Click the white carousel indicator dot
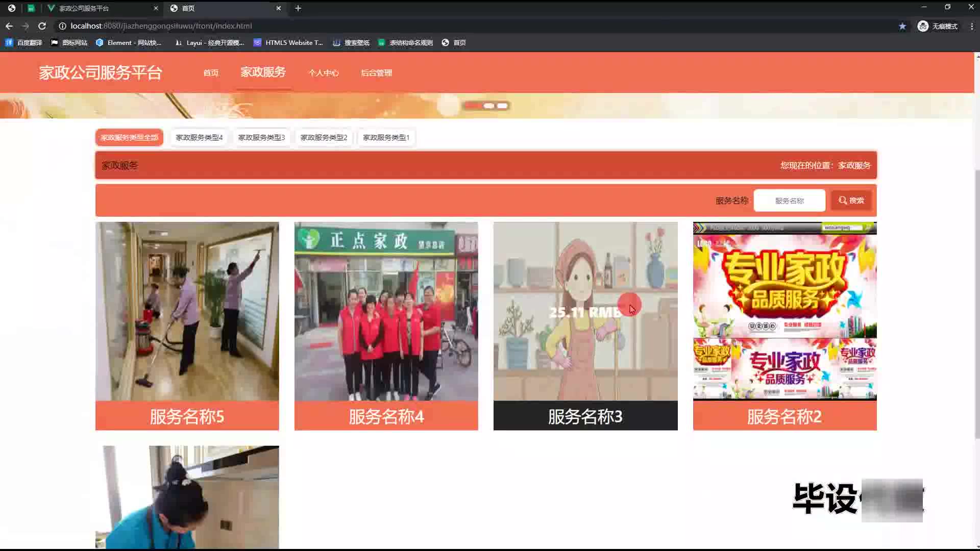The height and width of the screenshot is (551, 980). pos(488,106)
